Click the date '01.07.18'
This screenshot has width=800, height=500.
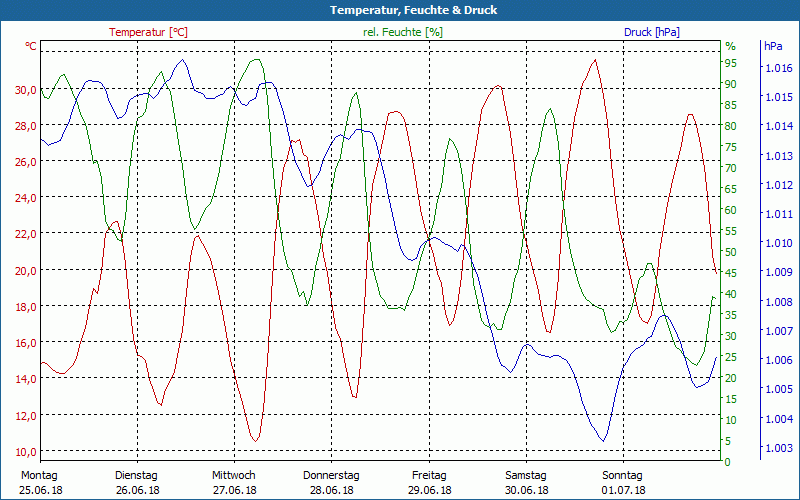[623, 490]
